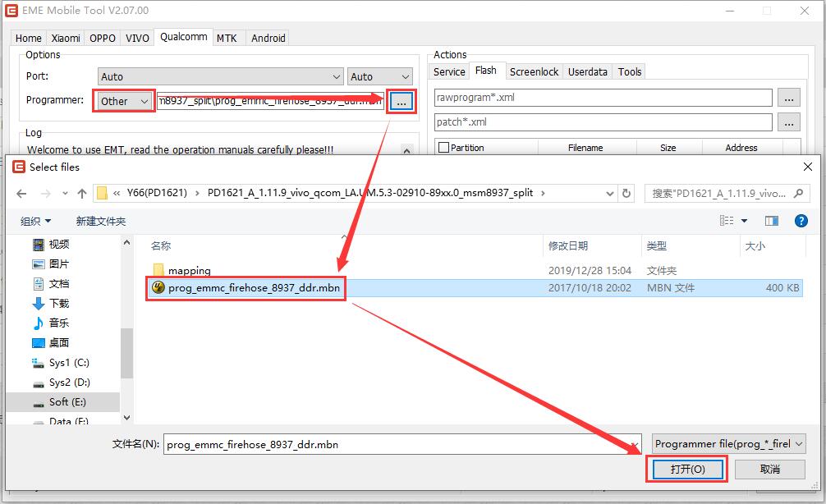This screenshot has height=504, width=826.
Task: Click the EME Mobile Tool title bar icon
Action: click(x=11, y=10)
